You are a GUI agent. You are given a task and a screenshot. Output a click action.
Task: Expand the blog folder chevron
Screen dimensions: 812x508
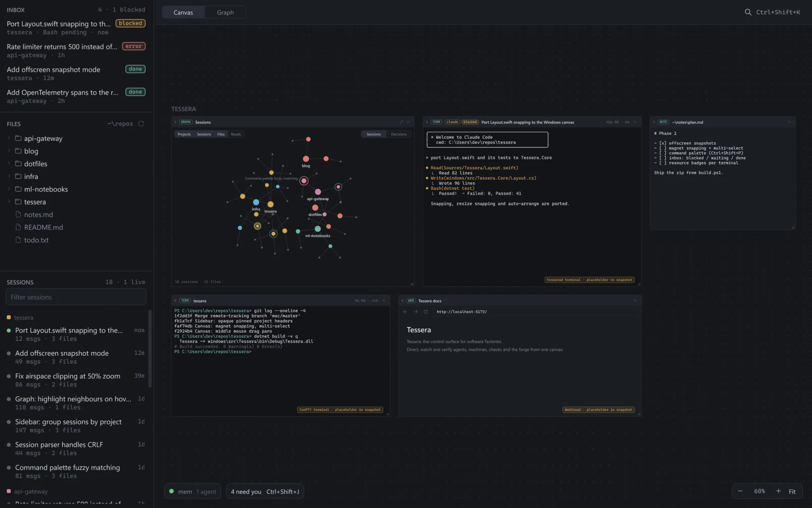[9, 151]
